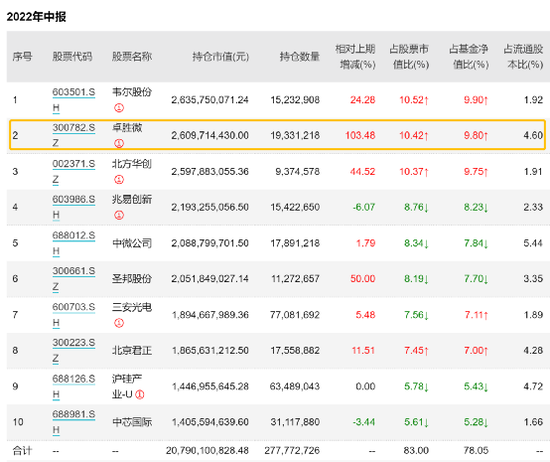Click holding quantity 77,081,692

coord(295,315)
